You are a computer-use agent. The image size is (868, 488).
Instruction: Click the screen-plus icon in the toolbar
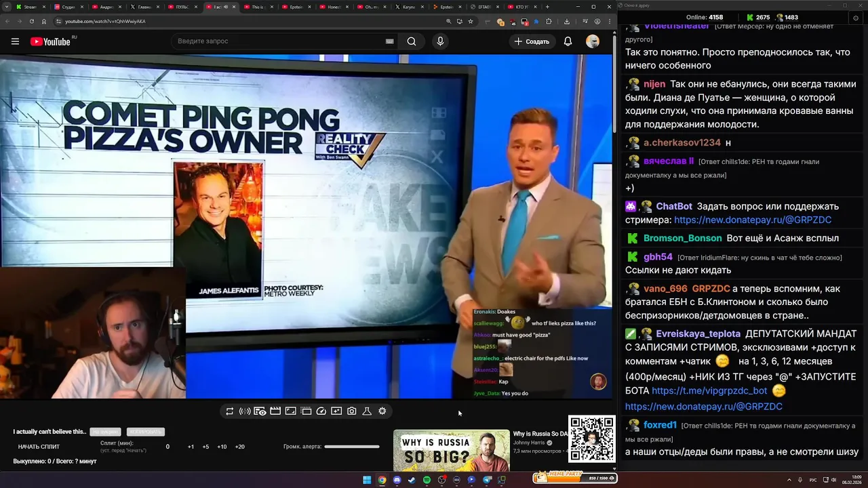pyautogui.click(x=336, y=411)
